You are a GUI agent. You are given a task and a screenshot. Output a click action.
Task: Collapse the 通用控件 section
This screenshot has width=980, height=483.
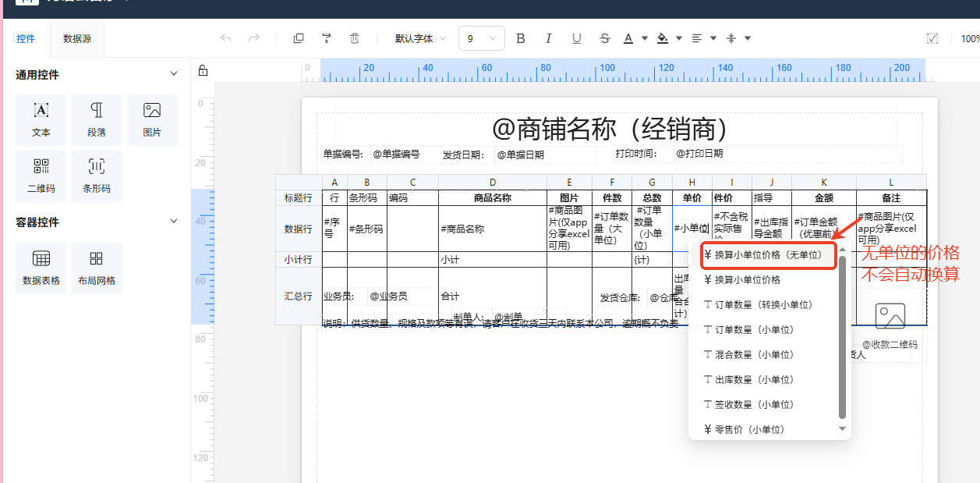(174, 74)
